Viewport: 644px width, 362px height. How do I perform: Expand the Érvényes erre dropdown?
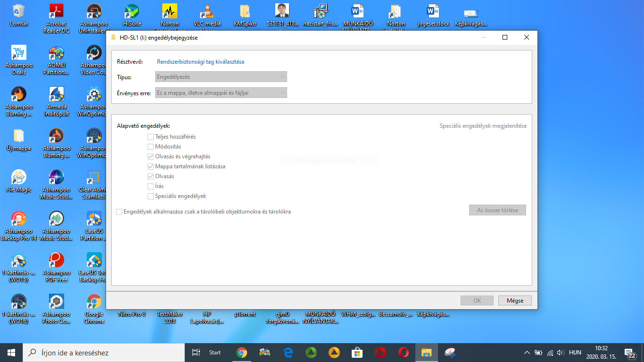pos(221,93)
